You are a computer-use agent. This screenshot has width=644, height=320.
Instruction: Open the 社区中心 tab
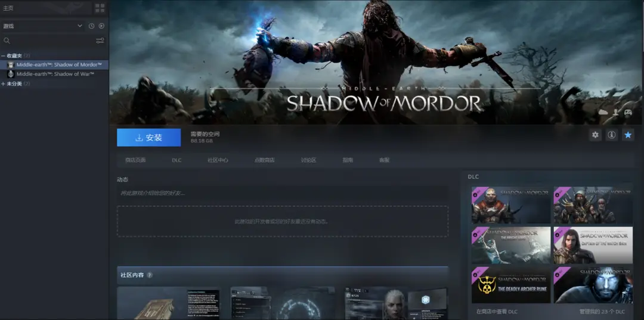pyautogui.click(x=218, y=160)
